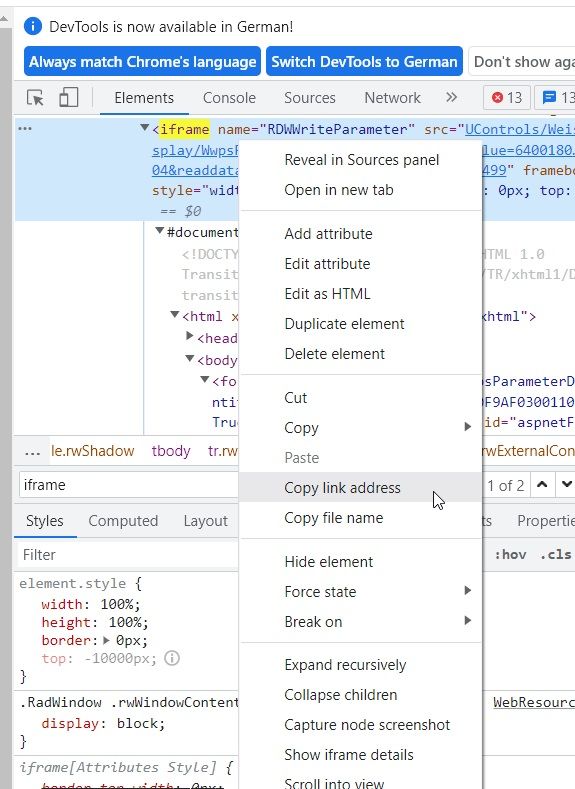The height and width of the screenshot is (789, 575).
Task: Choose Edit as HTML
Action: 360,294
